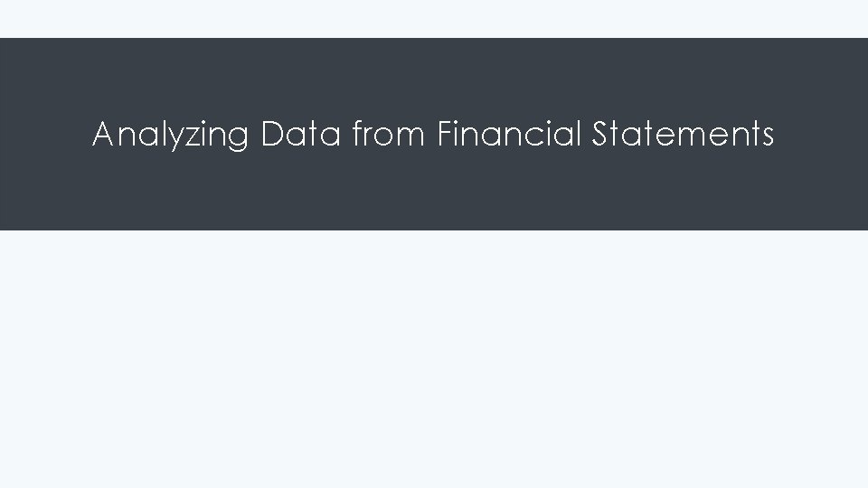The width and height of the screenshot is (868, 488).
Task: Click the slide title text
Action: pos(433,136)
